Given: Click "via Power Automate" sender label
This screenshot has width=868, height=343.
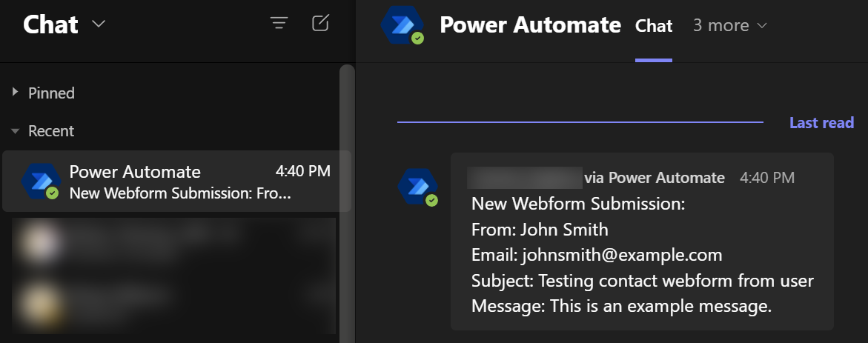Looking at the screenshot, I should tap(654, 178).
